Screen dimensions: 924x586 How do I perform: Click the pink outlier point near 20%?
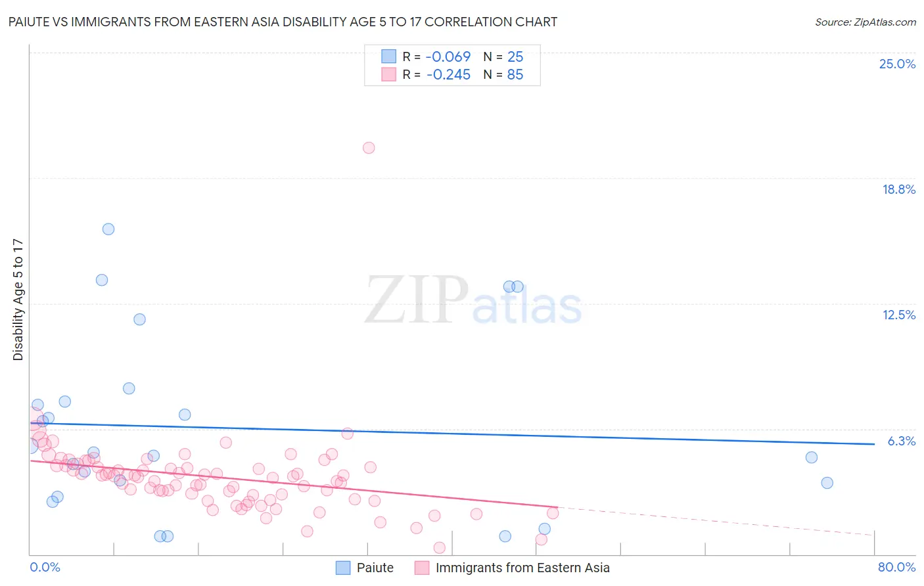coord(369,148)
